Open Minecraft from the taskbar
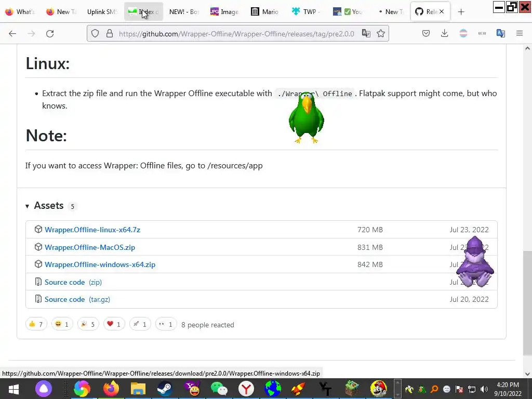The height and width of the screenshot is (399, 532). click(352, 389)
